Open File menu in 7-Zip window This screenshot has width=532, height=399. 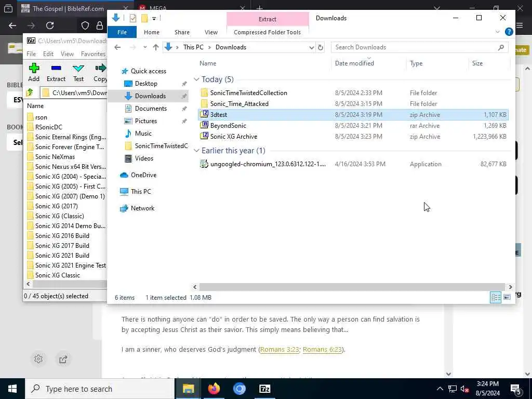(x=31, y=54)
